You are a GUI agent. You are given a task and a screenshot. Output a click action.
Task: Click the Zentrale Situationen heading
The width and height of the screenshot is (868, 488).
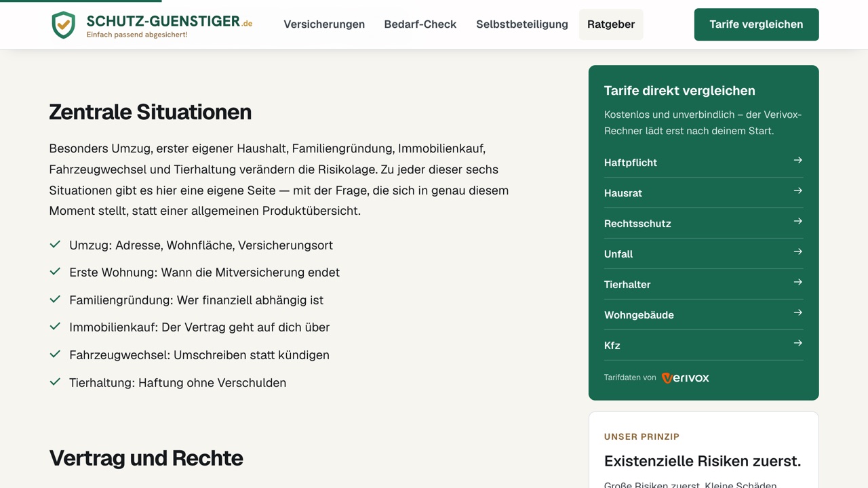pyautogui.click(x=151, y=112)
